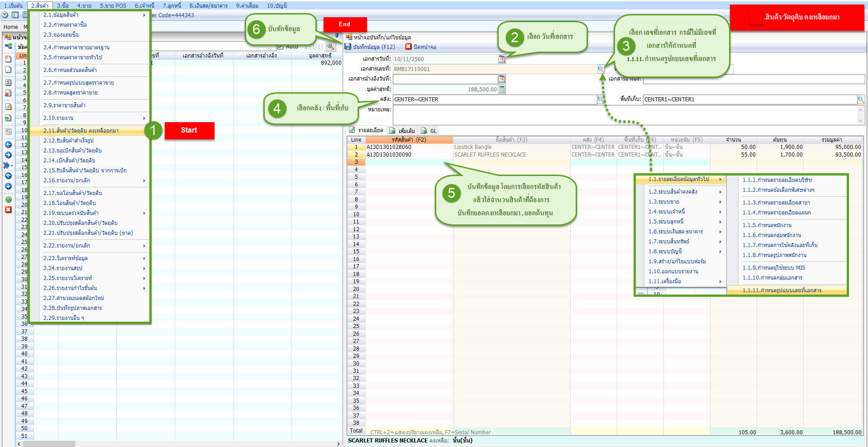Click the blue left arrow navigation icon
The height and width of the screenshot is (447, 868).
(8, 145)
